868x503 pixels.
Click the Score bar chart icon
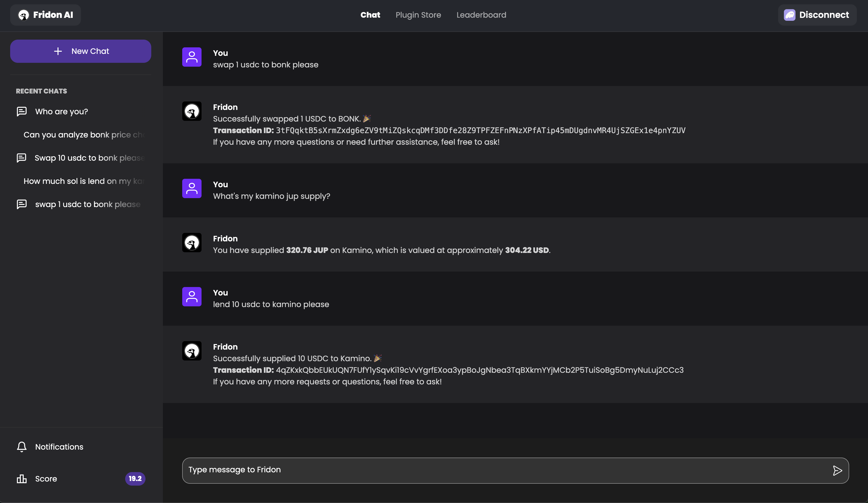pos(22,479)
